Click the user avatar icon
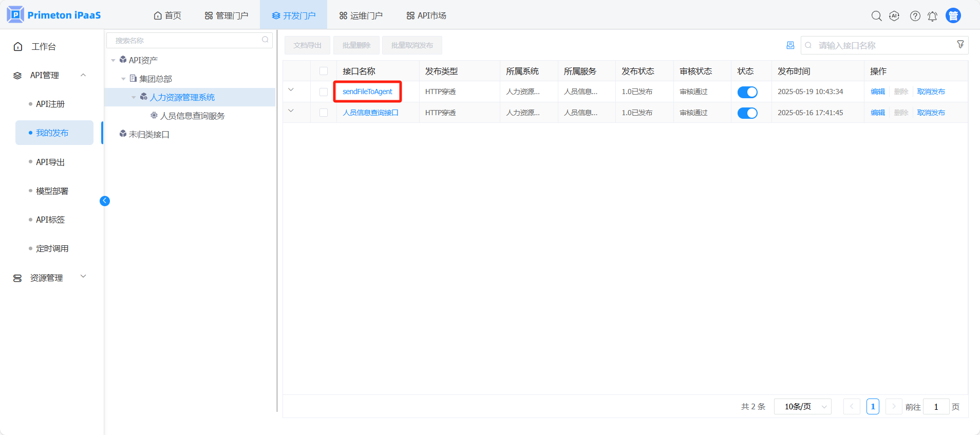 [x=953, y=16]
